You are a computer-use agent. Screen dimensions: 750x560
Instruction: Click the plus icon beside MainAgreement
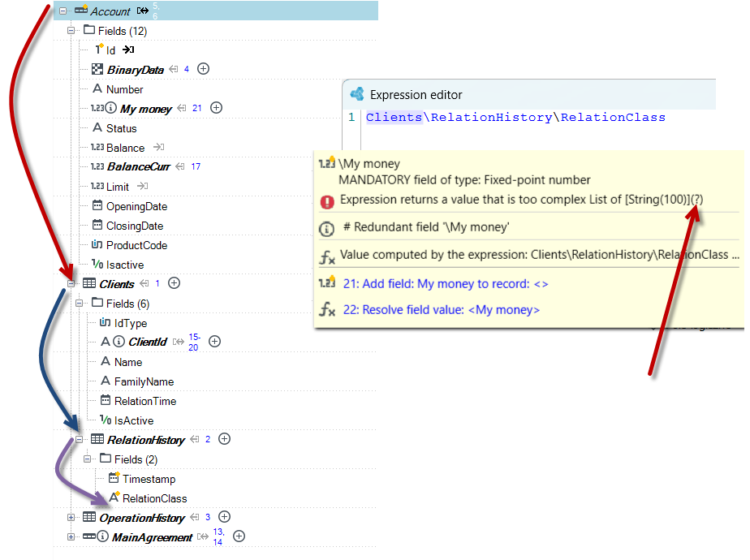pos(239,536)
